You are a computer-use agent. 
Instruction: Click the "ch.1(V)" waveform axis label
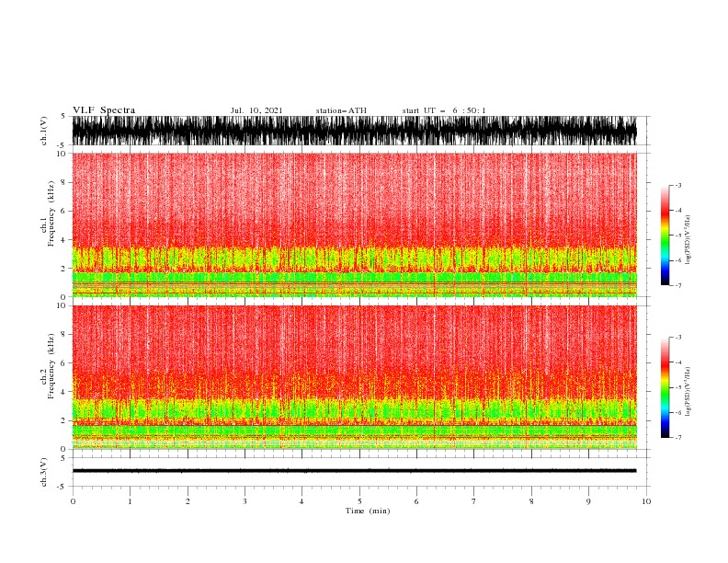click(44, 131)
